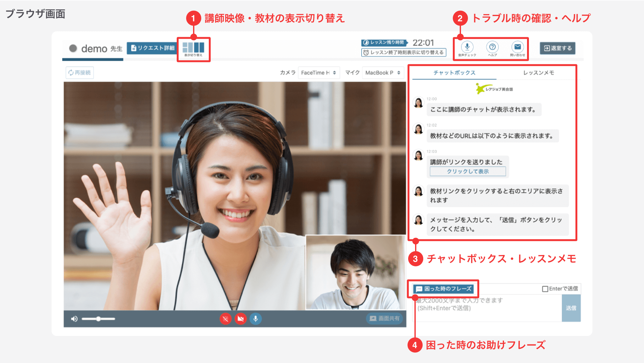
Task: Open the クリックして表示 teacher link
Action: pyautogui.click(x=467, y=172)
